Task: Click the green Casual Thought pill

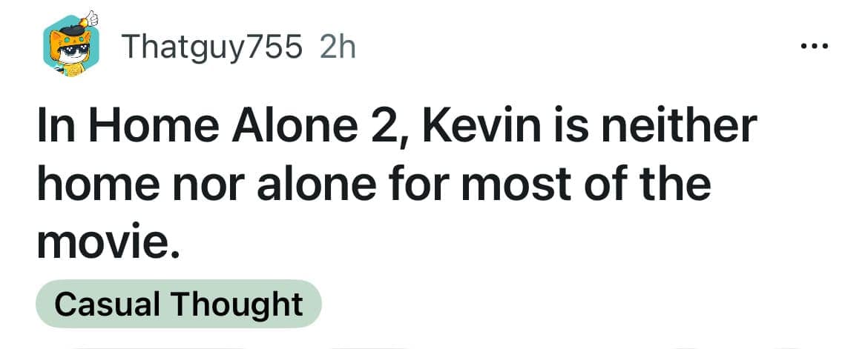Action: coord(178,304)
